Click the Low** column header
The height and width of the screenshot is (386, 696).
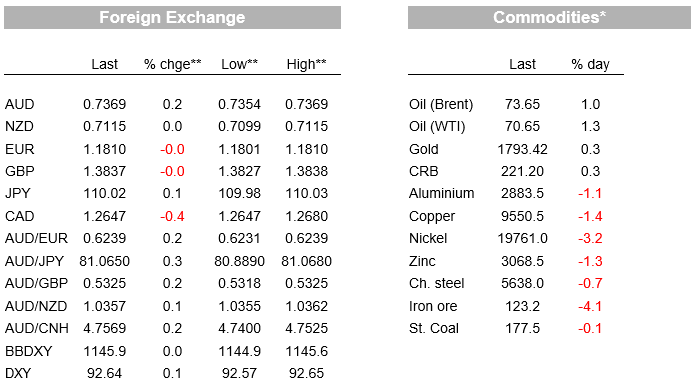pyautogui.click(x=240, y=64)
